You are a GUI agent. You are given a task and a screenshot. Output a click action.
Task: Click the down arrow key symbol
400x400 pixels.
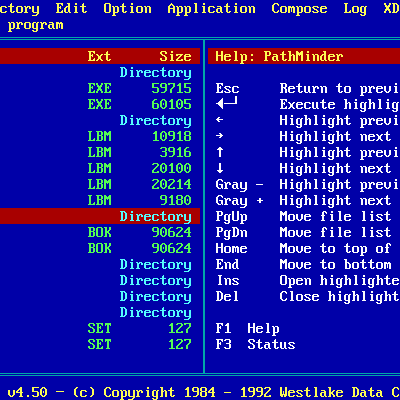tap(219, 168)
